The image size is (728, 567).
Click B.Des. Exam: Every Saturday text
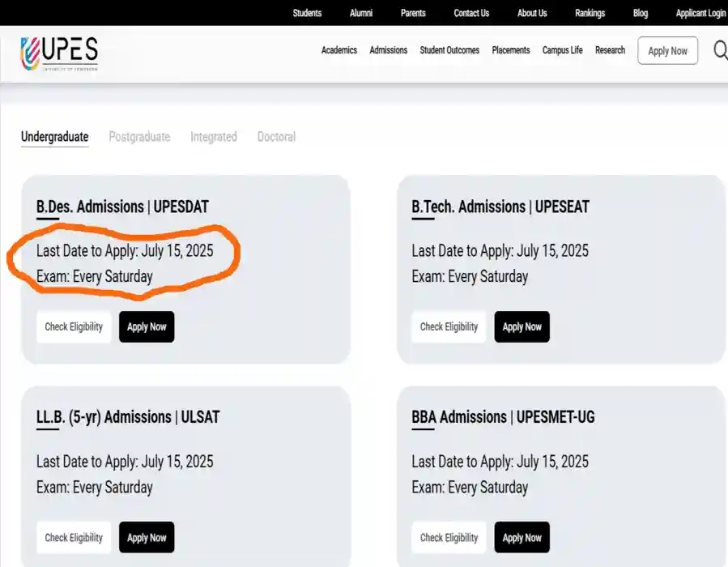pos(95,276)
